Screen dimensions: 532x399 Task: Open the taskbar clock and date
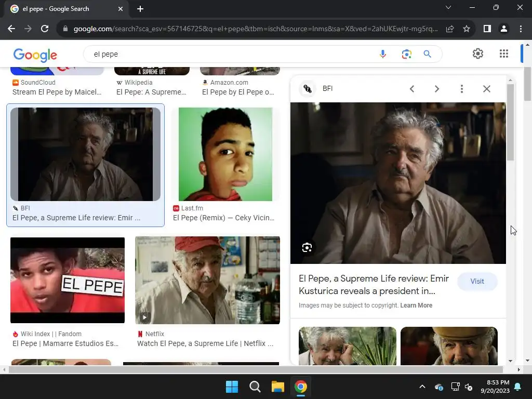495,387
